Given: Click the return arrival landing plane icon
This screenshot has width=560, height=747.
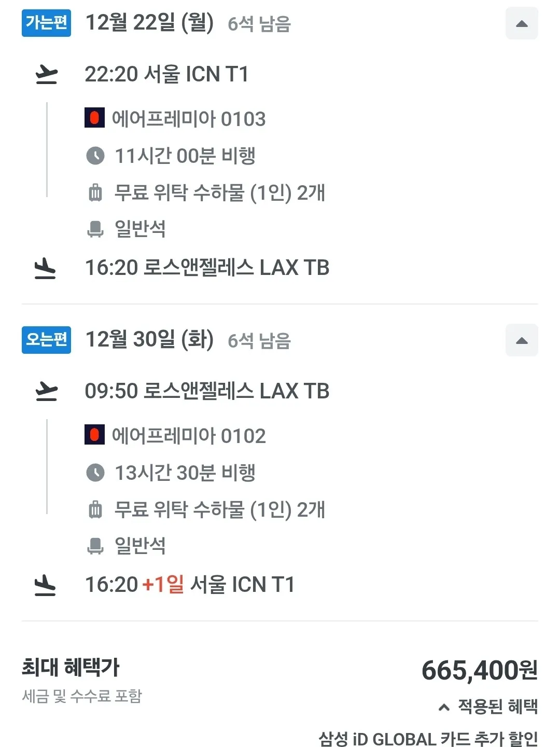Looking at the screenshot, I should point(45,585).
